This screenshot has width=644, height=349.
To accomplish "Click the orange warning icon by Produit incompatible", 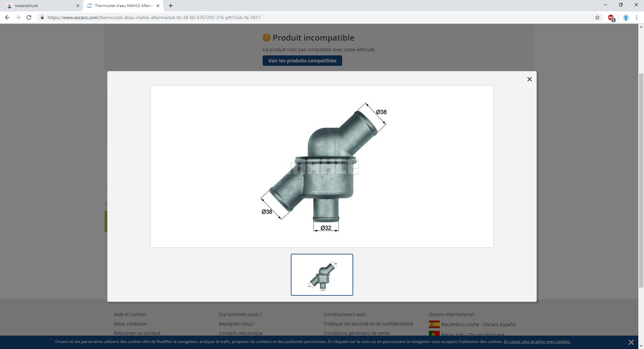I will (266, 38).
